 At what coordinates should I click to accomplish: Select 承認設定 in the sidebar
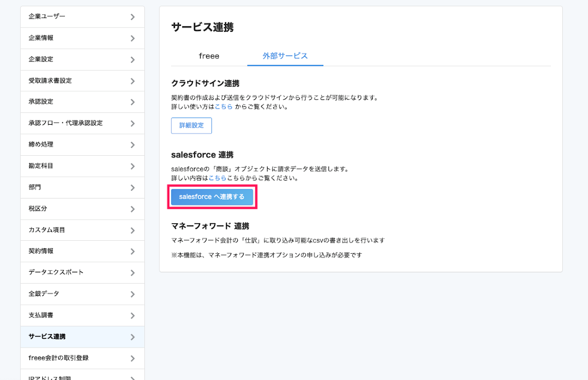click(83, 102)
